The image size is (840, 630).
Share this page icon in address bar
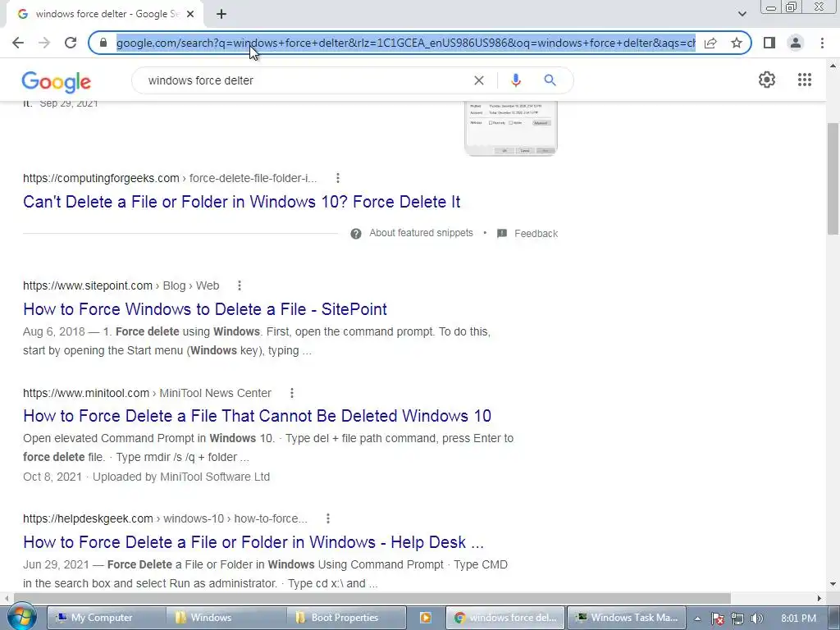point(710,43)
